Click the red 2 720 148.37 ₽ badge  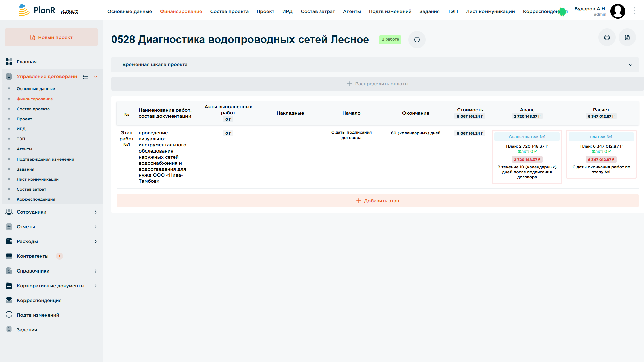[527, 160]
